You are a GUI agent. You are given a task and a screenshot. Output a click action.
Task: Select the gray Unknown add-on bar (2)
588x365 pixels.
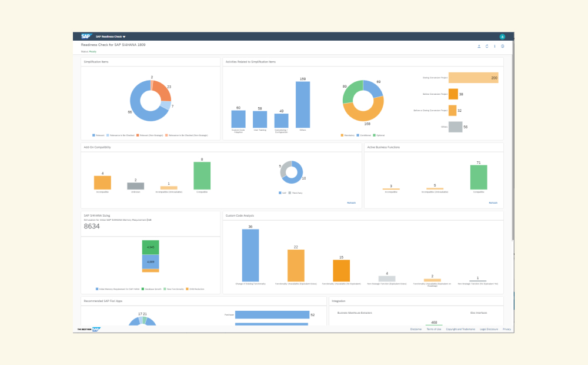(135, 186)
